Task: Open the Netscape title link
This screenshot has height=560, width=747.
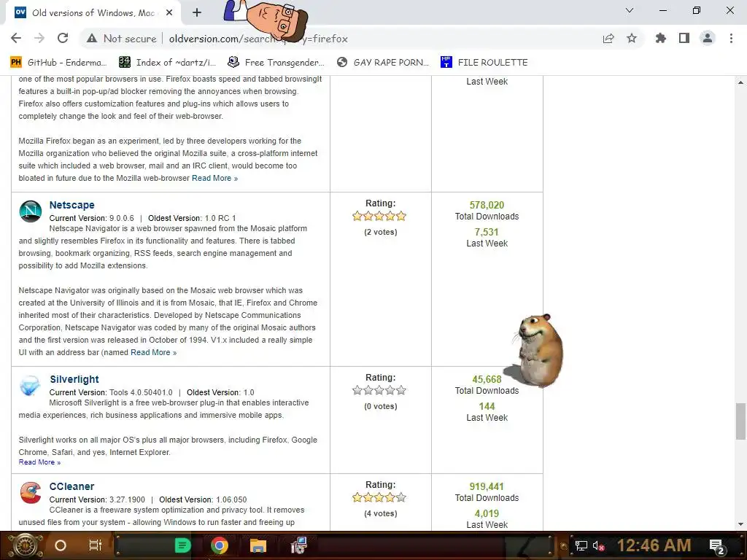Action: 72,205
